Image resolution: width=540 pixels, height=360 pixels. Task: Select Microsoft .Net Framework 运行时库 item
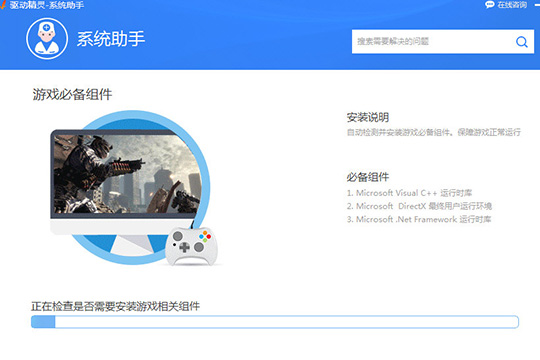click(419, 219)
